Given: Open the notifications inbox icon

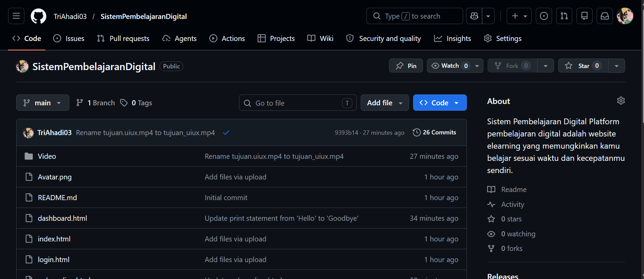Looking at the screenshot, I should pos(605,16).
